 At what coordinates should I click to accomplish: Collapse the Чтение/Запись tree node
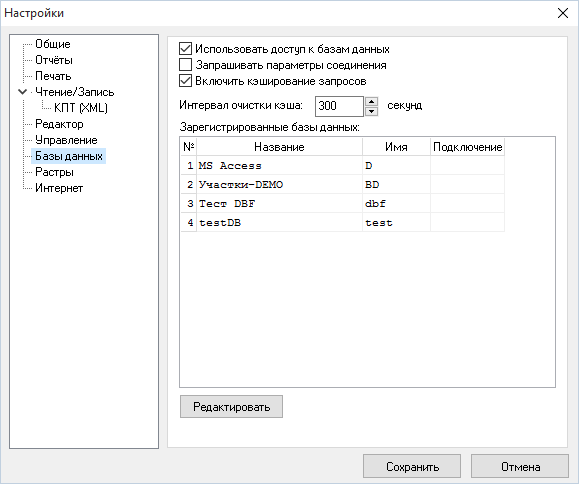[x=23, y=92]
